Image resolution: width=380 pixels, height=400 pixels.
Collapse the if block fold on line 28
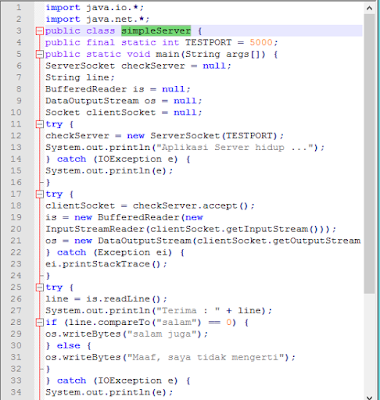pyautogui.click(x=40, y=322)
